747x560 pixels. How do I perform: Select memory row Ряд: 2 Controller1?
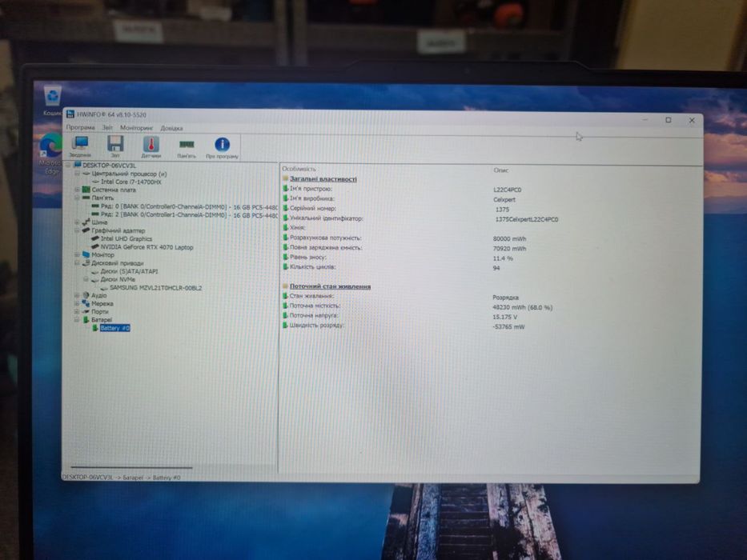pyautogui.click(x=189, y=214)
